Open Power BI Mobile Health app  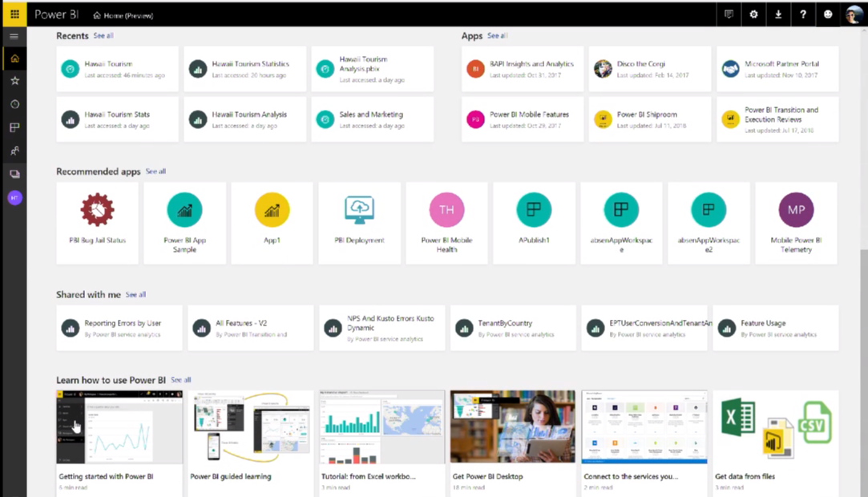(446, 223)
